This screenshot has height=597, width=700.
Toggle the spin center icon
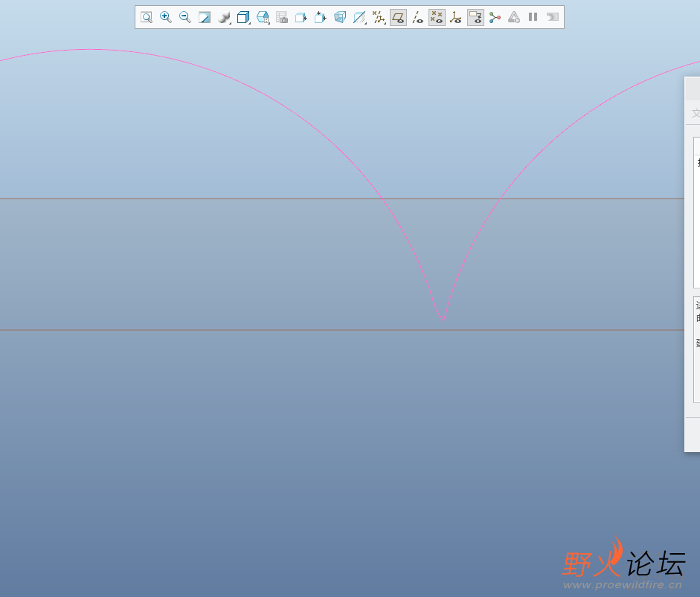(x=495, y=17)
